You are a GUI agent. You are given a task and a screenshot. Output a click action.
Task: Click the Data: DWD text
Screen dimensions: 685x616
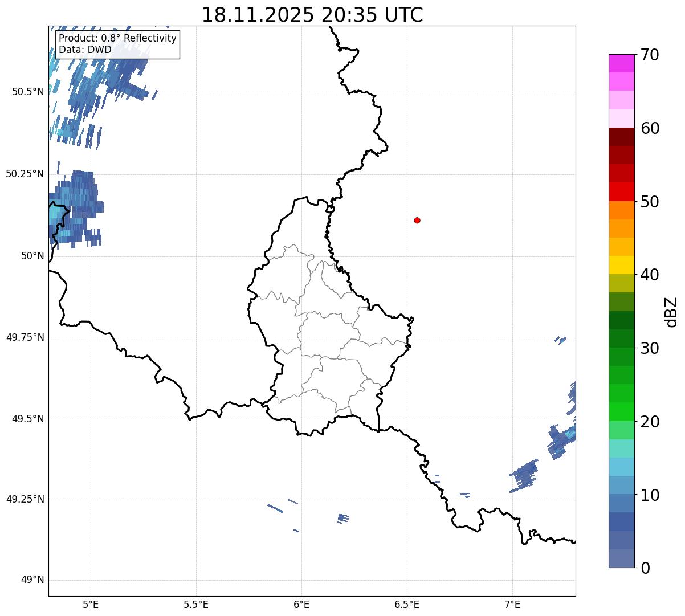tap(85, 50)
